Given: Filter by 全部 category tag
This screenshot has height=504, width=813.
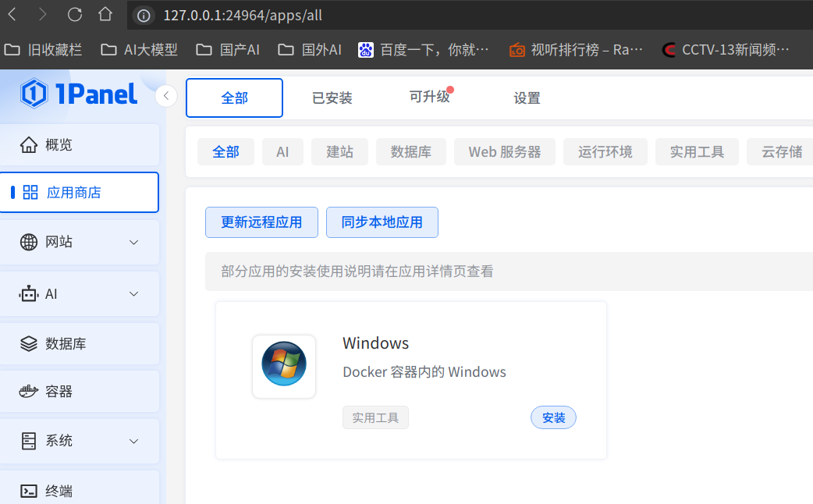Looking at the screenshot, I should coord(226,152).
